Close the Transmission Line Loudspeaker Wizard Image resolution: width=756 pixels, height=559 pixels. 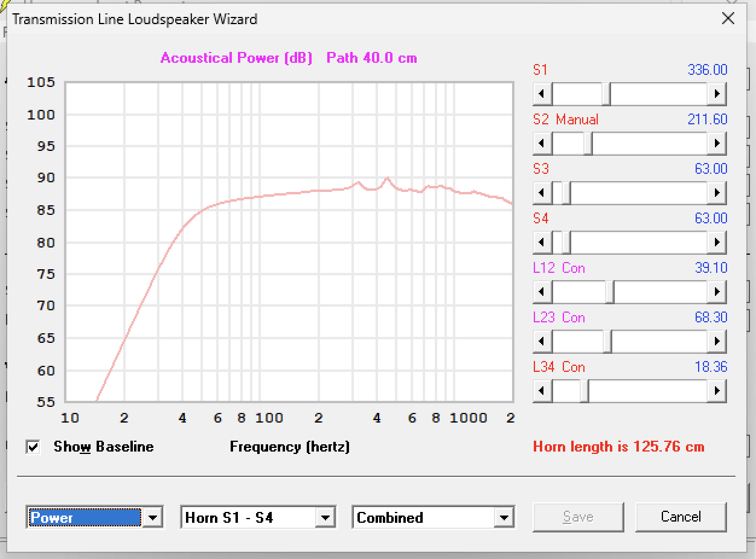(728, 19)
